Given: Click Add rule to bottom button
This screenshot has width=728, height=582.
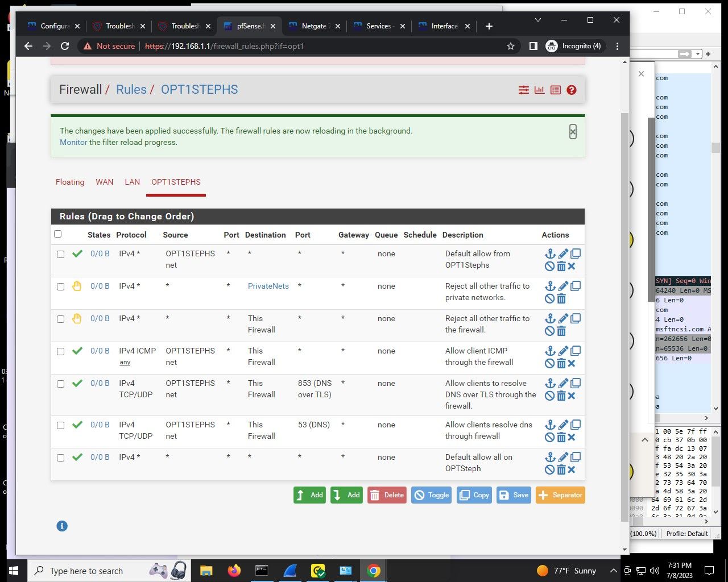Looking at the screenshot, I should click(x=346, y=495).
